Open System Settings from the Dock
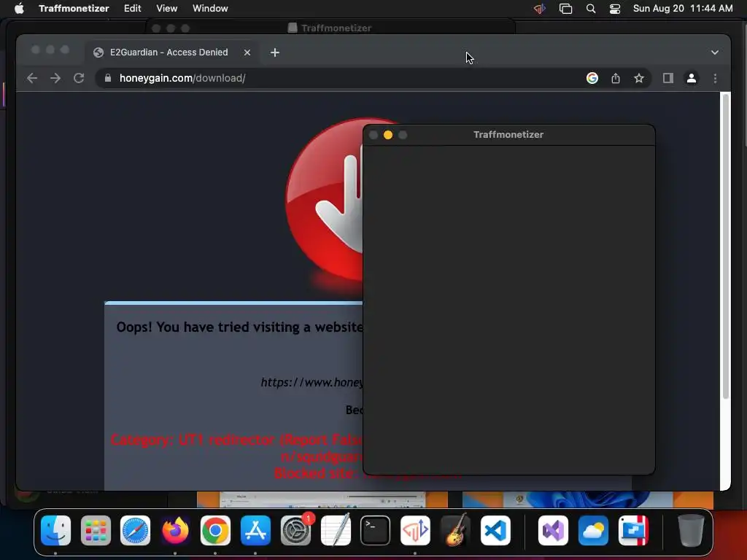Screen dimensions: 747x560 tap(295, 530)
